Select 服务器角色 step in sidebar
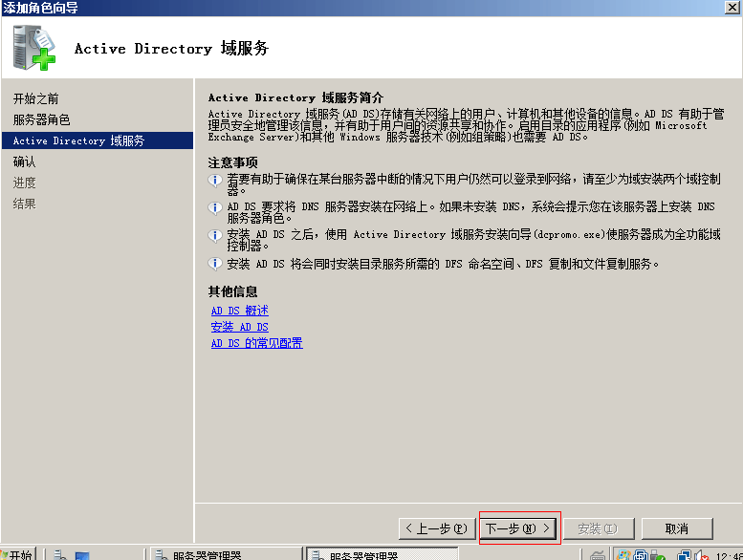Viewport: 743px width, 560px height. (41, 119)
